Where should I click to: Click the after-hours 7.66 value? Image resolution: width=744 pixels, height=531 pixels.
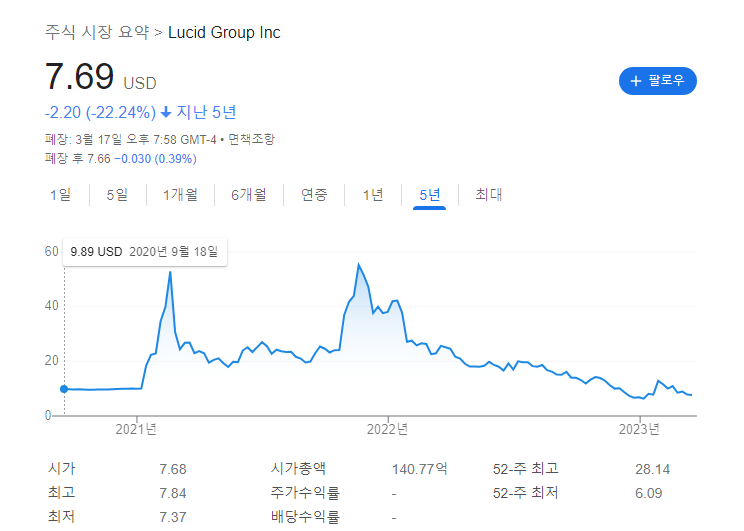pos(99,159)
